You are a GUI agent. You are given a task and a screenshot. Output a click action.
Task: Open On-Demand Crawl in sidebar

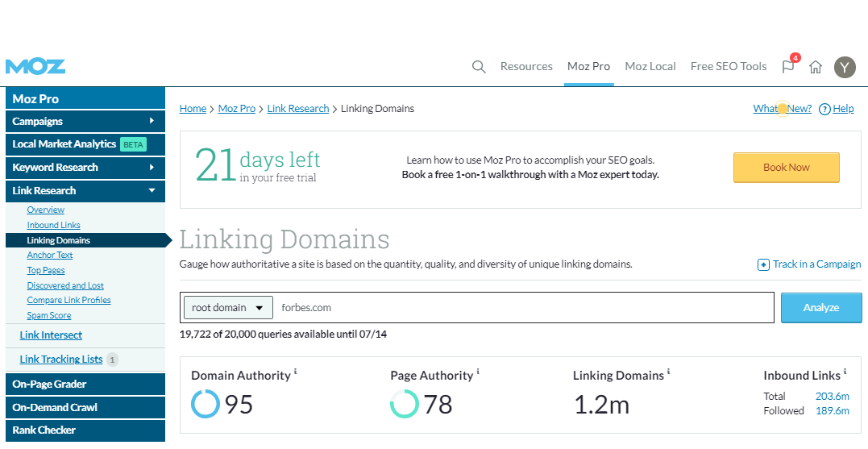[85, 407]
